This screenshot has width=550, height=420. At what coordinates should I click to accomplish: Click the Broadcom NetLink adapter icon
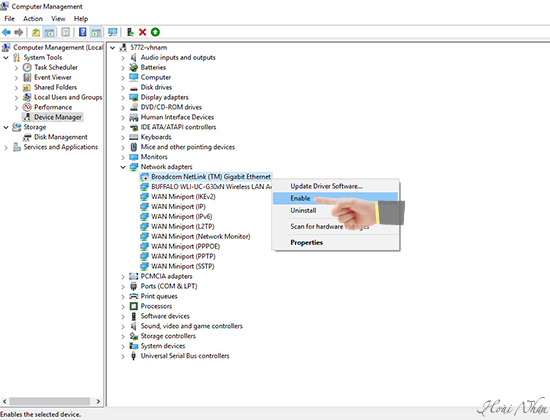(x=144, y=177)
